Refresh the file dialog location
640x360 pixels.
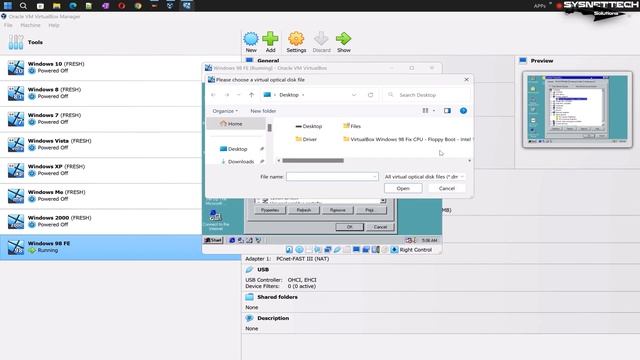coord(370,95)
